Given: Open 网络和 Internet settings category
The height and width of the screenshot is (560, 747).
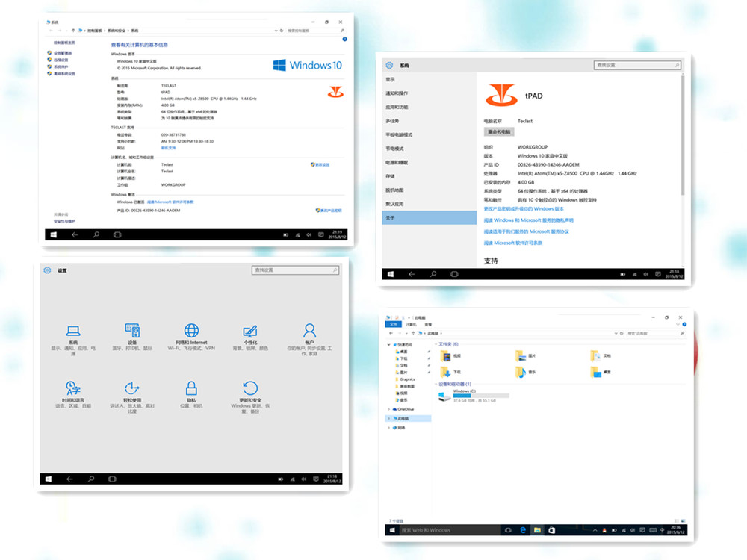Looking at the screenshot, I should (x=191, y=337).
